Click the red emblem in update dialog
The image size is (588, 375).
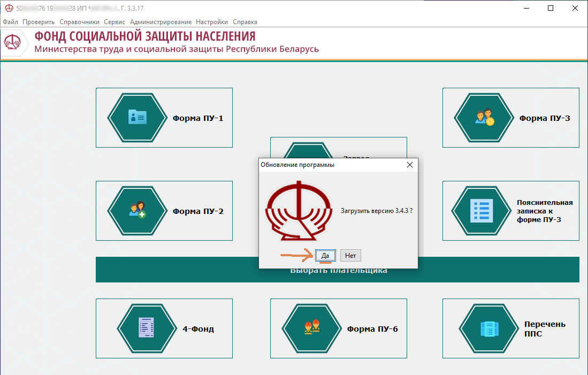click(299, 211)
